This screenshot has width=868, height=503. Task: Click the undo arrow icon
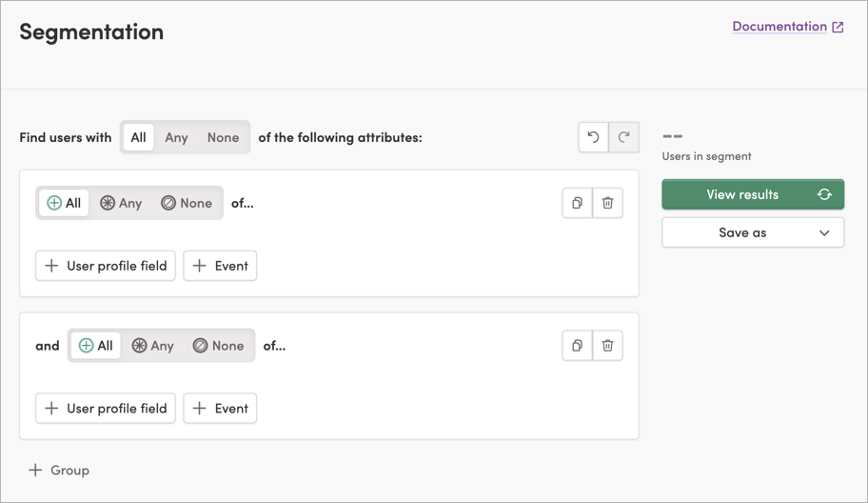pos(593,137)
